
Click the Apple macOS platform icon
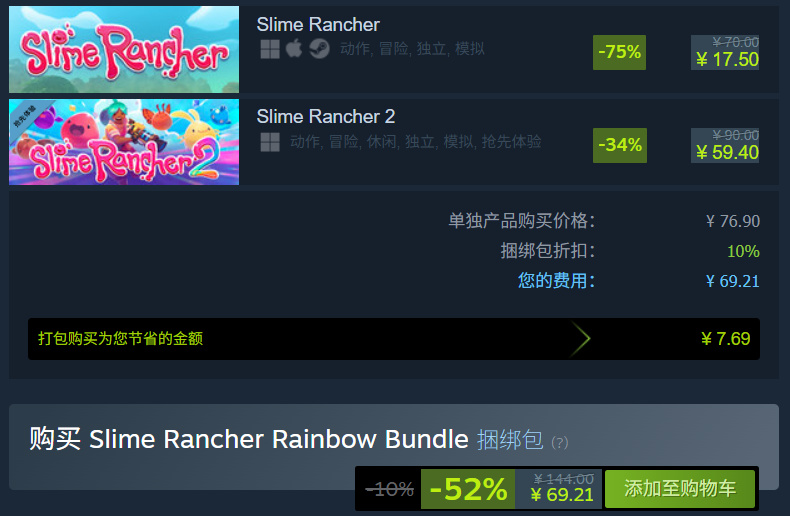click(x=294, y=49)
